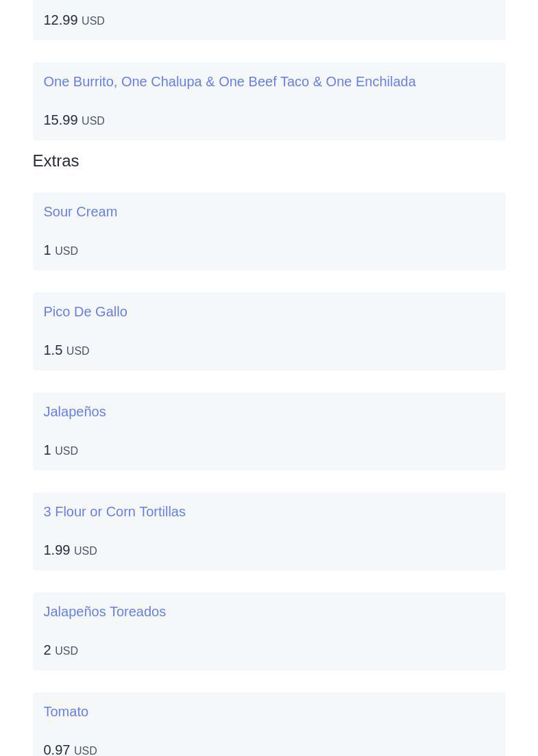This screenshot has height=756, width=538.
Task: Click the 1.99 tortillas price
Action: (56, 550)
